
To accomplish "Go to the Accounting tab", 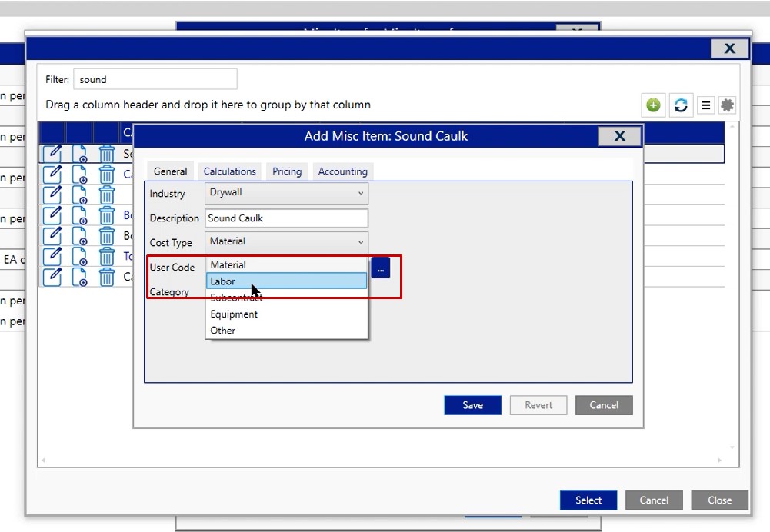I will tap(342, 171).
